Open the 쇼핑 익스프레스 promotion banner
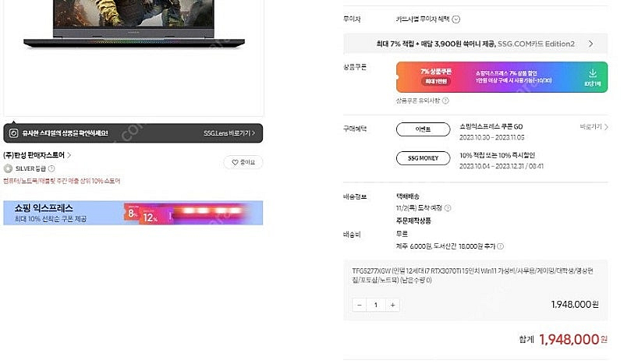 tap(133, 213)
